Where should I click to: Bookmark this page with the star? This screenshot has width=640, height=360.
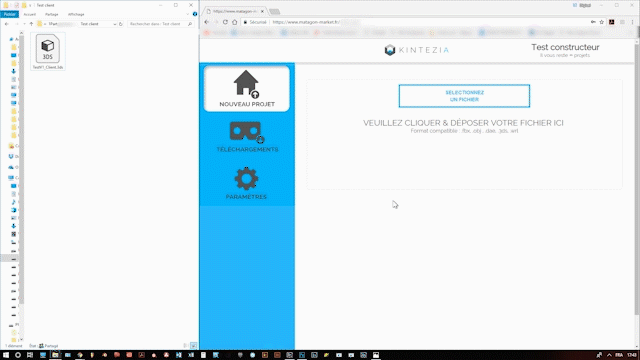(602, 22)
